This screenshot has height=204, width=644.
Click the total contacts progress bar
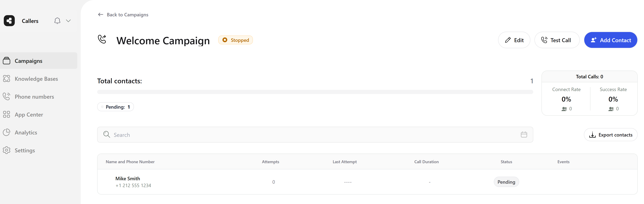pos(315,92)
